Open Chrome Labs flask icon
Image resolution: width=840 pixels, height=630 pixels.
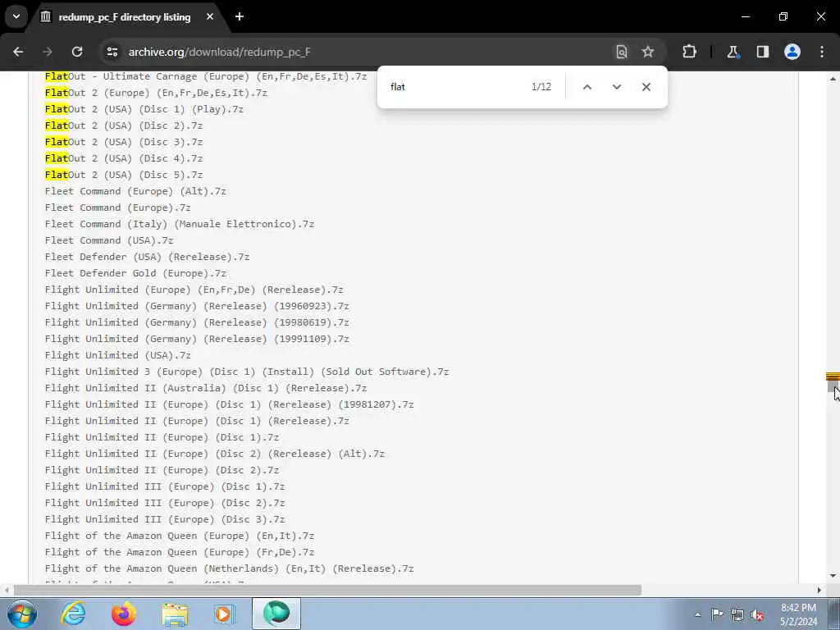tap(733, 52)
